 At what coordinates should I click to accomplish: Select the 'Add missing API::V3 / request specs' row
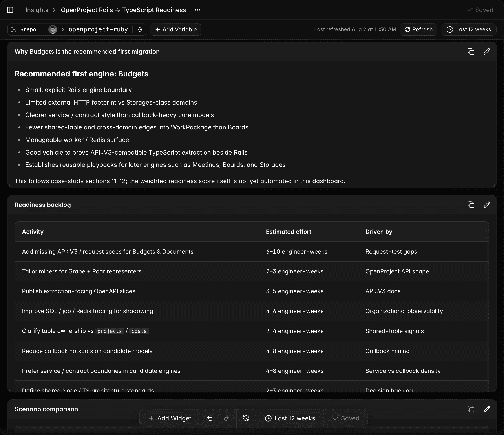point(252,252)
